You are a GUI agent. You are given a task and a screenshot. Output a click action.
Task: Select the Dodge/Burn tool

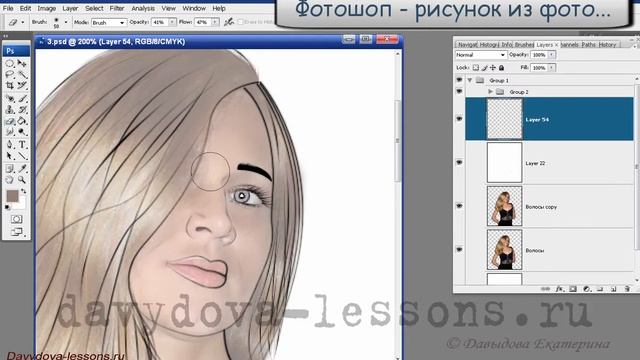point(22,132)
